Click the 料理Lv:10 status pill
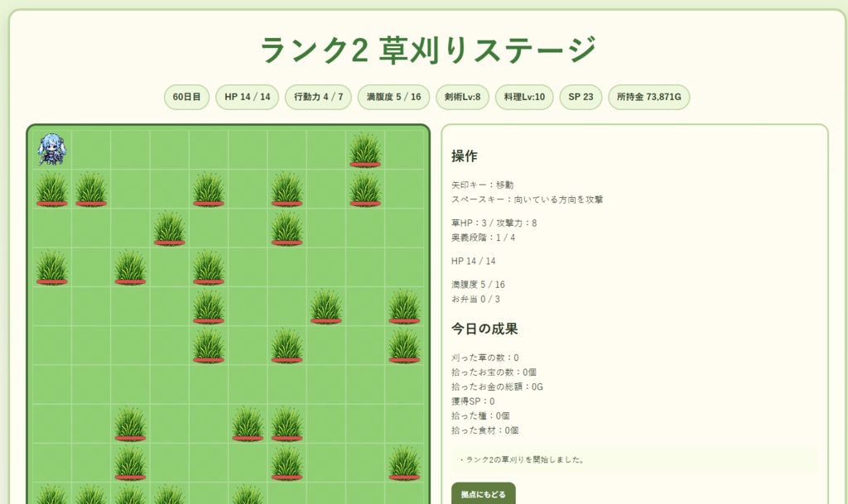The width and height of the screenshot is (848, 504). [x=524, y=97]
